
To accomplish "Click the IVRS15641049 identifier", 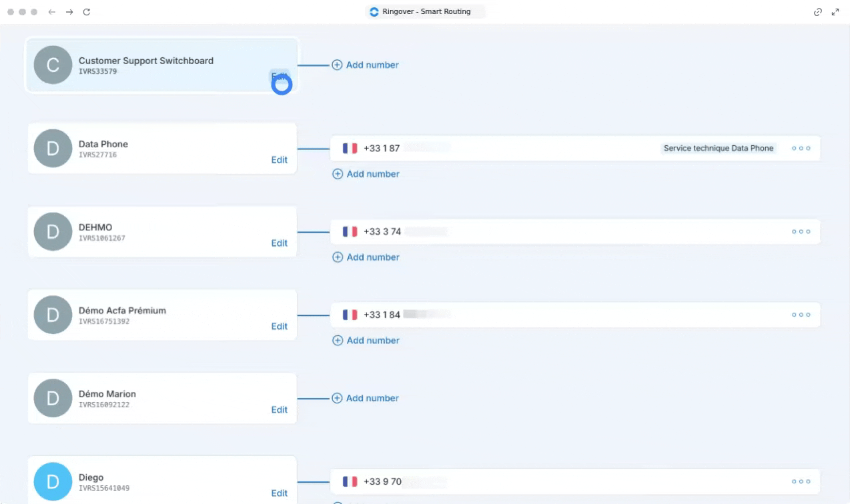I will click(x=104, y=488).
